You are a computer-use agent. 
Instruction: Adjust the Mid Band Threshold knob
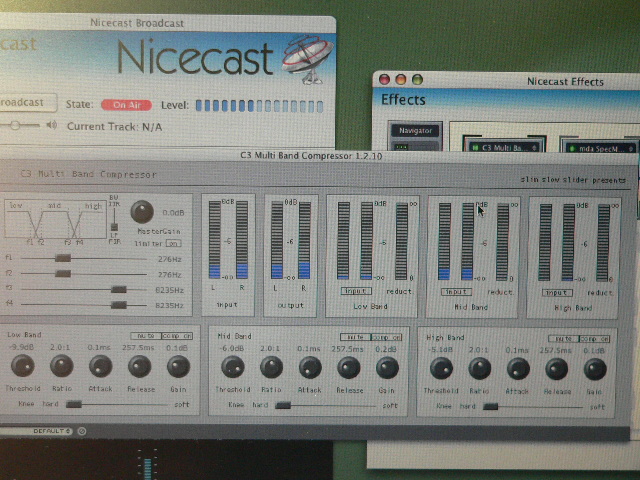click(233, 367)
